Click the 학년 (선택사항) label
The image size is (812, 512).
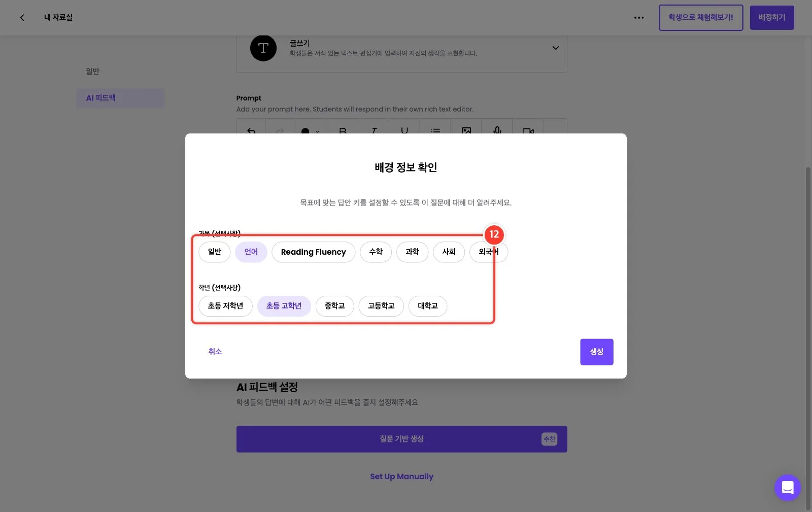[x=220, y=288]
